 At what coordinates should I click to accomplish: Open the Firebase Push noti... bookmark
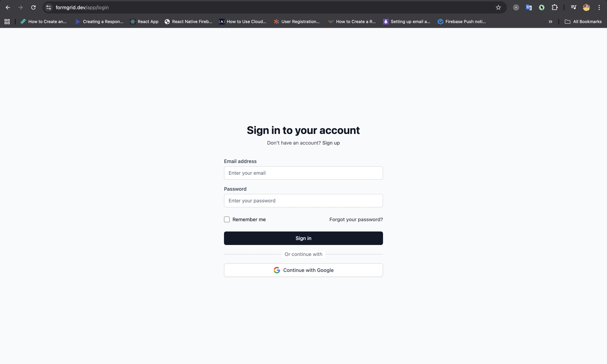[x=462, y=22]
